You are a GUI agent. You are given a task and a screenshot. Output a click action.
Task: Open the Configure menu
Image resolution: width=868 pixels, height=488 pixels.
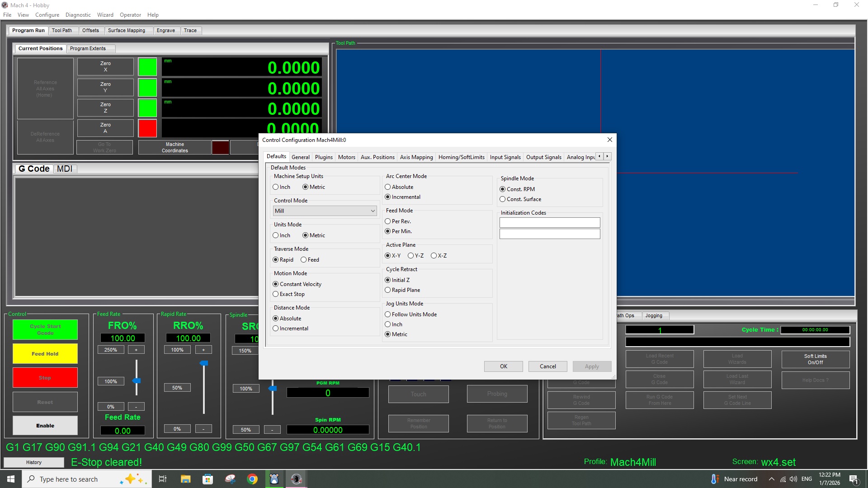pos(47,15)
